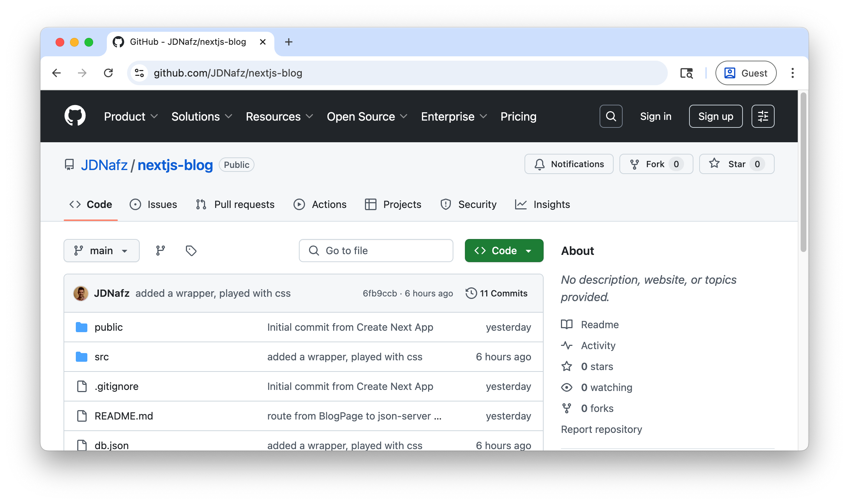Click JDNafz avatar in latest commit row

point(81,293)
